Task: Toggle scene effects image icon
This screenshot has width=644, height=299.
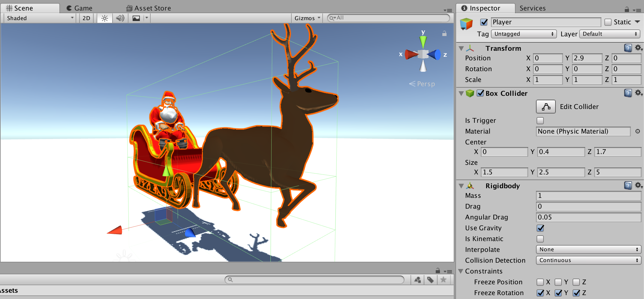Action: coord(136,18)
